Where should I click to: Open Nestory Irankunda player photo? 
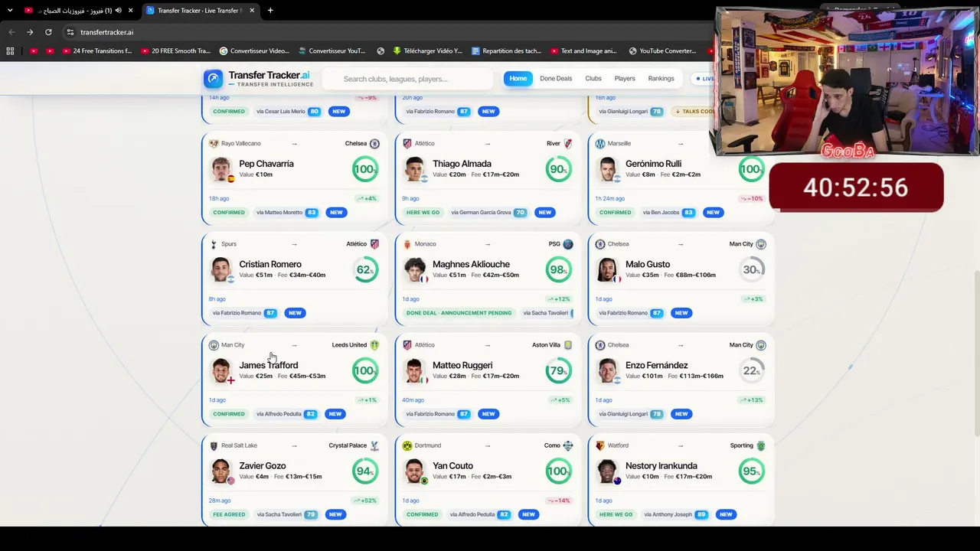point(608,471)
